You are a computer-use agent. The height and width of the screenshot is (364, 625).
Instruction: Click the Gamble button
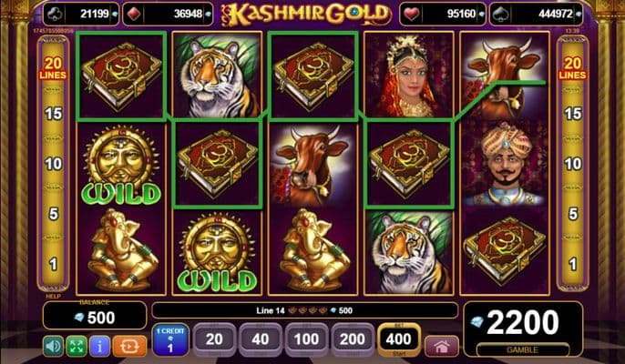tap(522, 349)
